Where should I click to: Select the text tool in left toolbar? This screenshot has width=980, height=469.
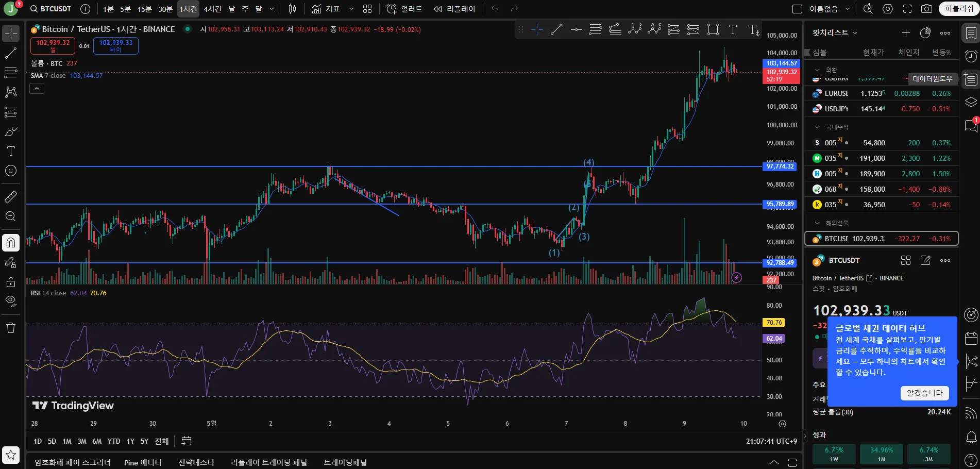coord(11,151)
